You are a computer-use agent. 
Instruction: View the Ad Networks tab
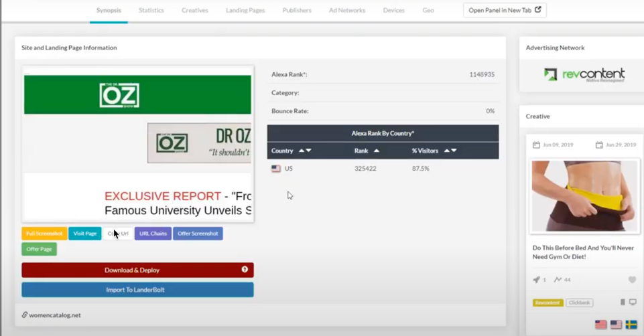(x=347, y=10)
